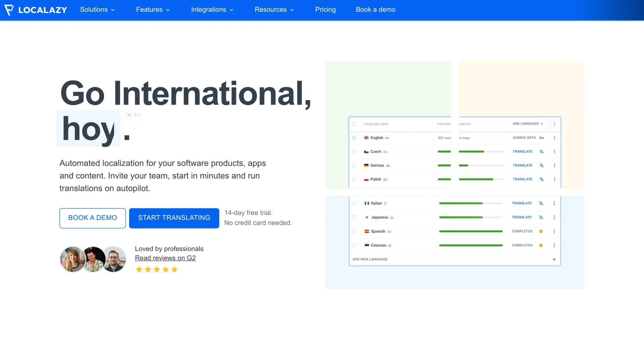Screen dimensions: 644x362
Task: Check the English row checkbox
Action: coord(354,138)
